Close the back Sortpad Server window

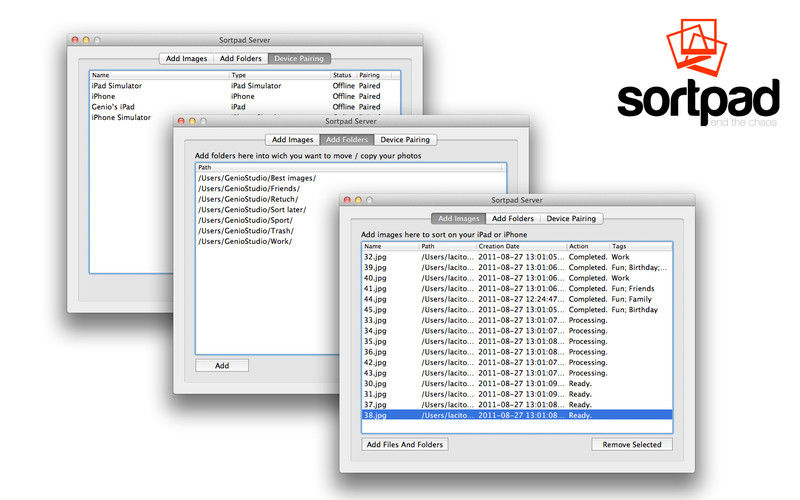point(75,40)
